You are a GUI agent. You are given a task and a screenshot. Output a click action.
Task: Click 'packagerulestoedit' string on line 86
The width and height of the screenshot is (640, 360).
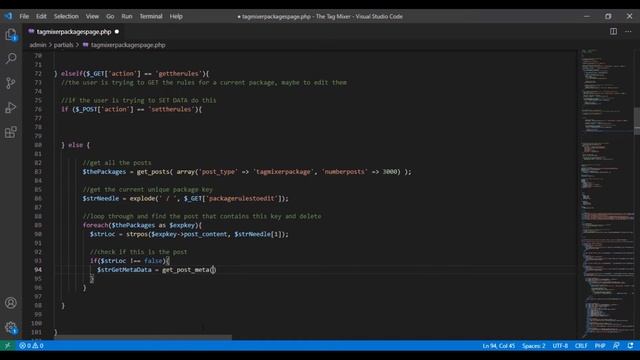(x=242, y=198)
